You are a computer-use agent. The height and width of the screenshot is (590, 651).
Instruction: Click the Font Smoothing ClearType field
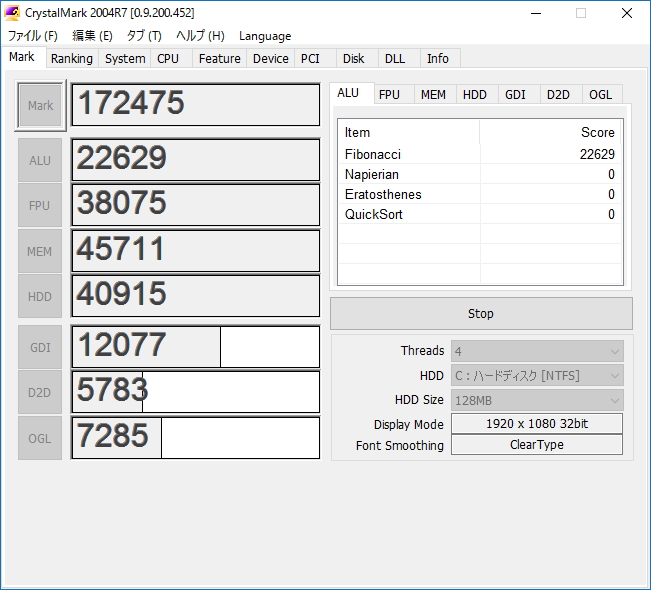coord(537,445)
